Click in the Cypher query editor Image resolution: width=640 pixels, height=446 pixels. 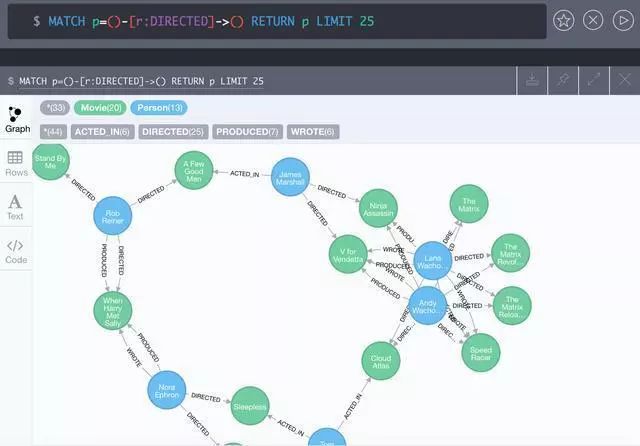tap(277, 21)
